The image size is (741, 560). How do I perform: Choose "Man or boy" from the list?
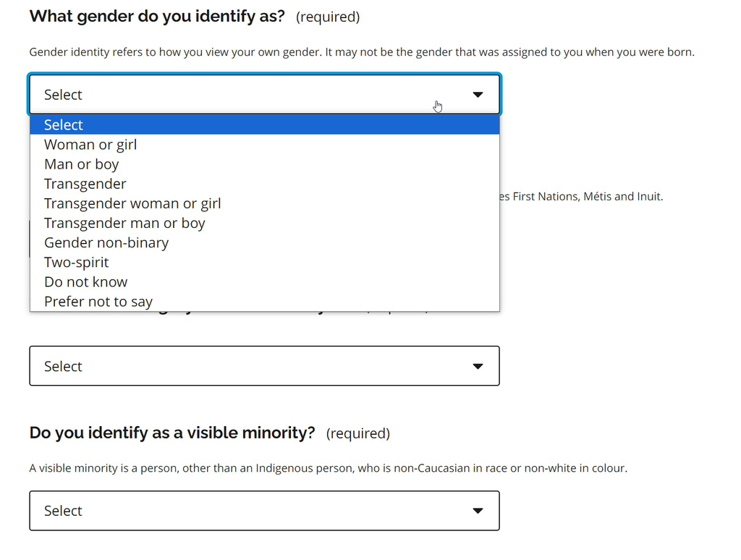81,164
